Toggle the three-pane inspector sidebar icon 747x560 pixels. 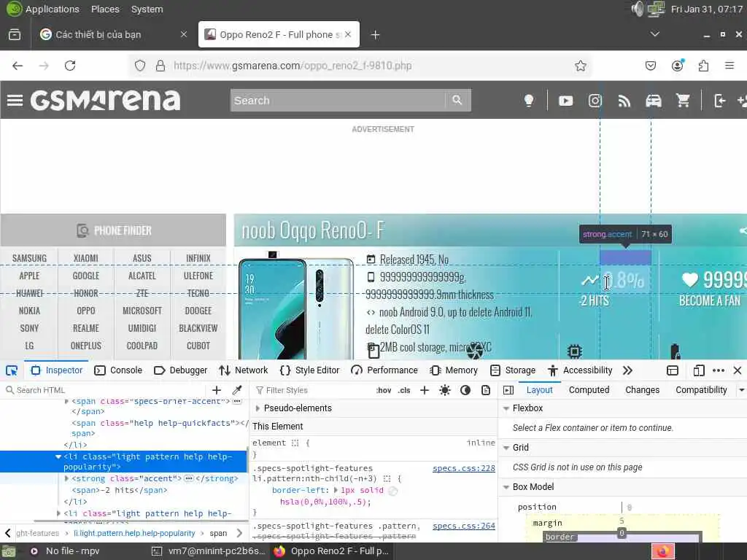(x=508, y=390)
